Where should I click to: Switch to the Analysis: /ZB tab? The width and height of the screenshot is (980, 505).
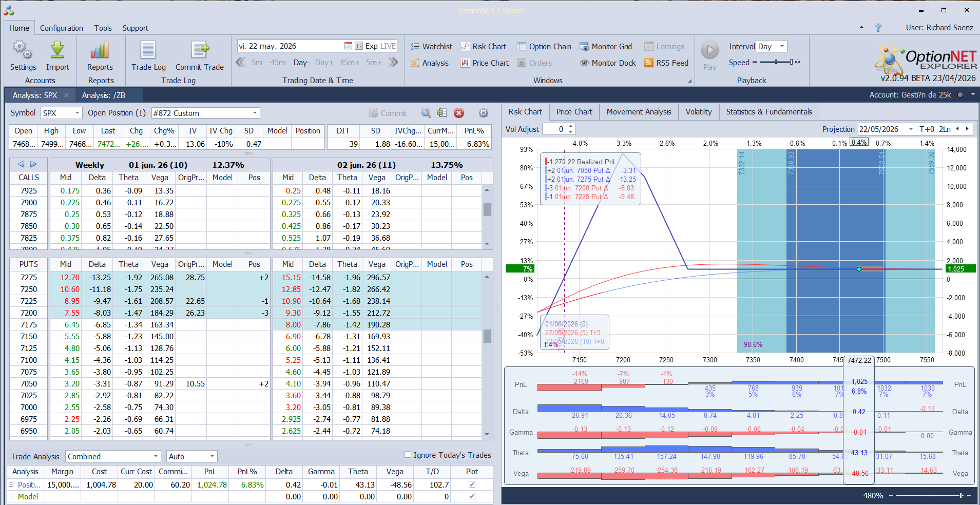click(104, 95)
